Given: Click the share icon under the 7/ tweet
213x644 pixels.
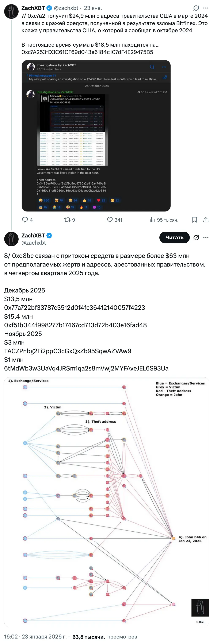Looking at the screenshot, I should [206, 220].
